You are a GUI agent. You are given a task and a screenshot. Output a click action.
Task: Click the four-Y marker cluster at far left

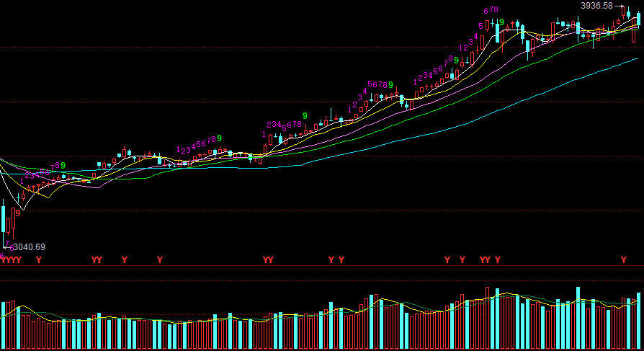tap(10, 259)
